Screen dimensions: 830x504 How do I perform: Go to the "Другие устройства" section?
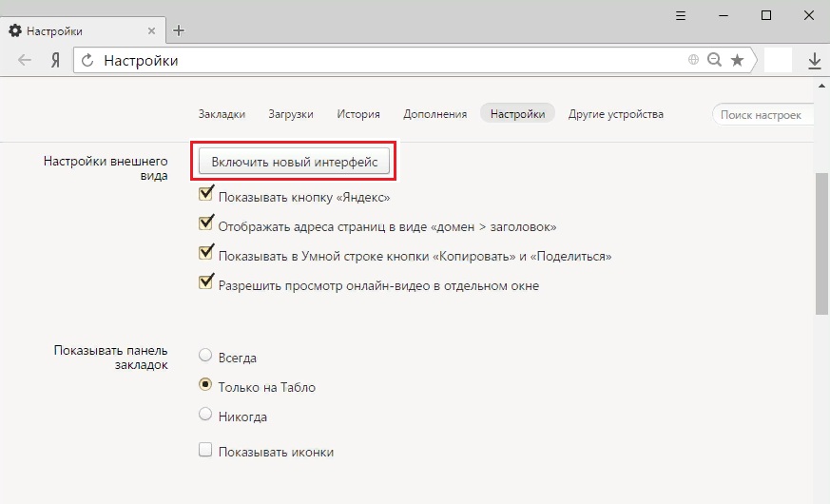click(x=615, y=114)
